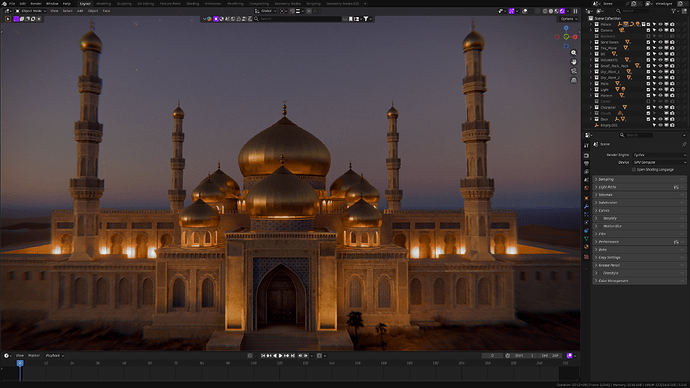Open the Material properties tab icon
Viewport: 690px width, 388px height.
pyautogui.click(x=586, y=247)
